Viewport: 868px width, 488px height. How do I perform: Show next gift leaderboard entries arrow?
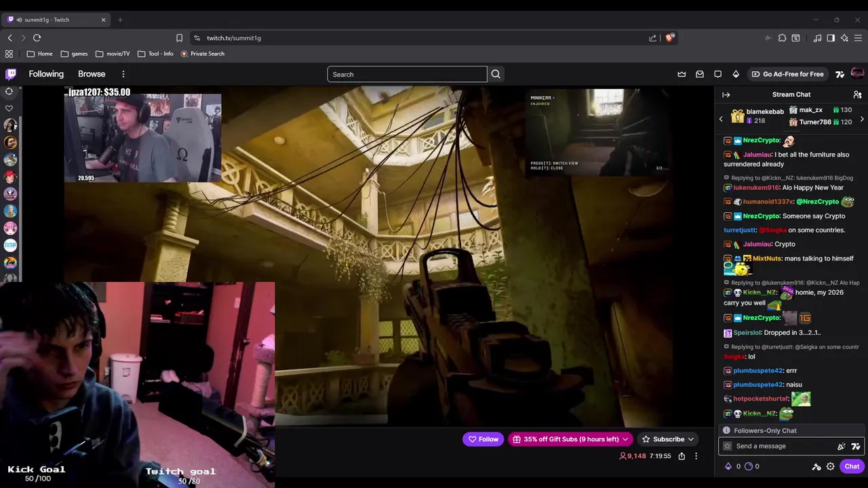coord(862,119)
